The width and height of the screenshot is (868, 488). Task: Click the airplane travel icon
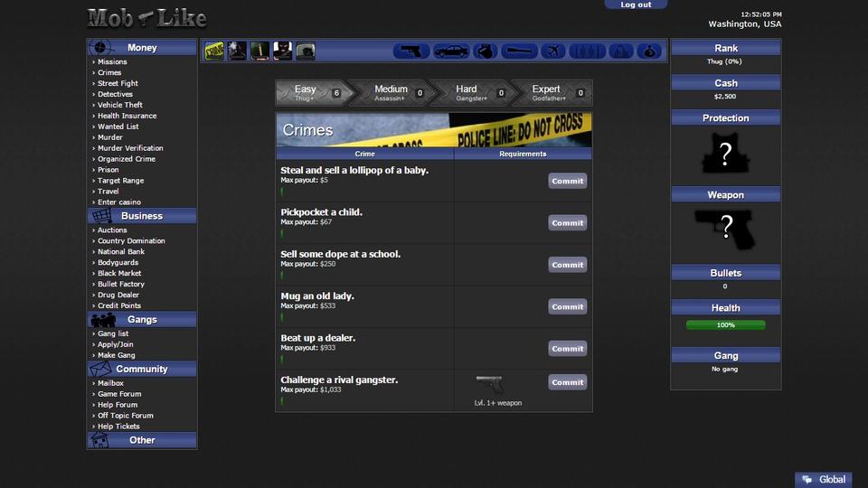coord(553,52)
